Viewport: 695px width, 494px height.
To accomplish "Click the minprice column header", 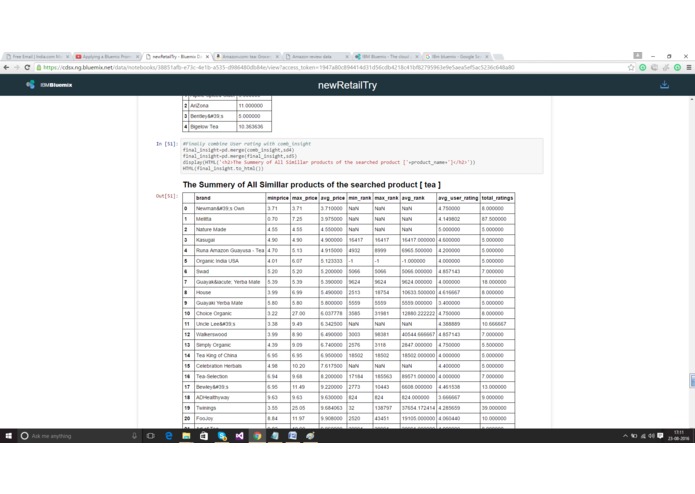I will (278, 198).
